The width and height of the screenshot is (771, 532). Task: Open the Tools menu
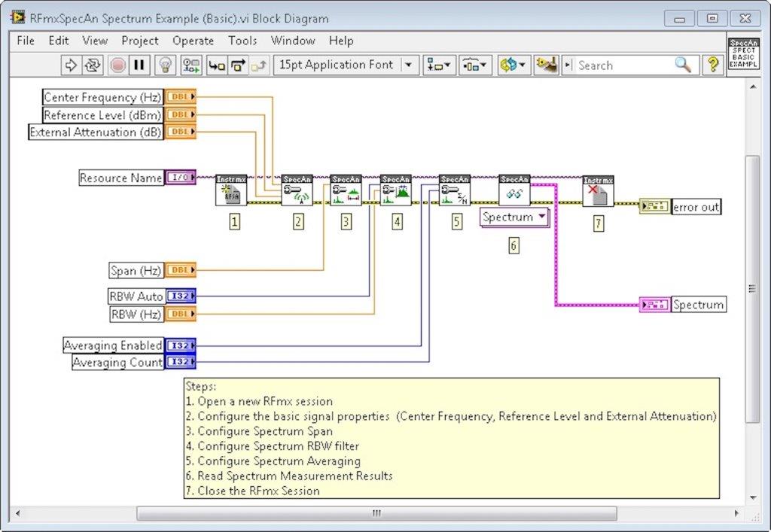point(242,41)
